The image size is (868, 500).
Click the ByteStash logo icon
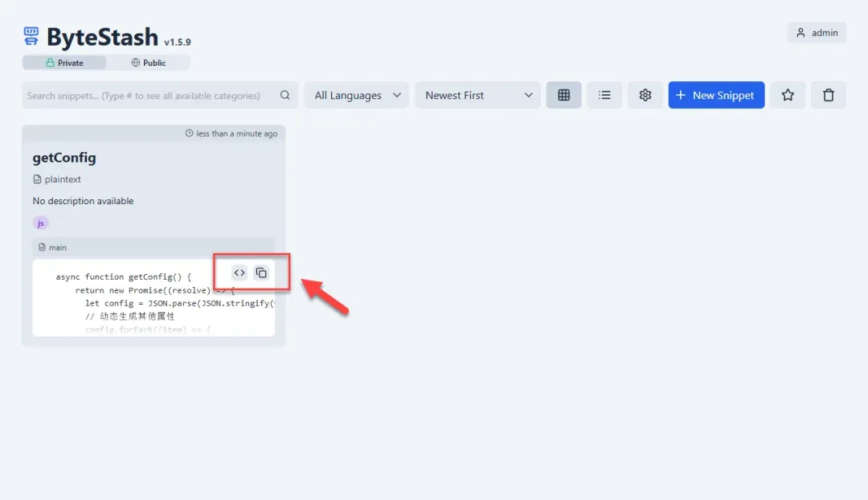click(31, 36)
